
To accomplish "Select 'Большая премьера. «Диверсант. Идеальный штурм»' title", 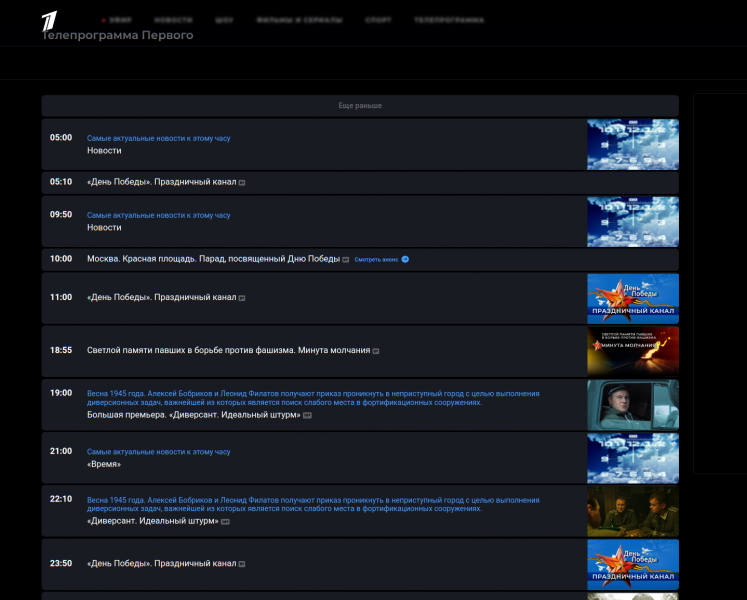I will click(194, 415).
